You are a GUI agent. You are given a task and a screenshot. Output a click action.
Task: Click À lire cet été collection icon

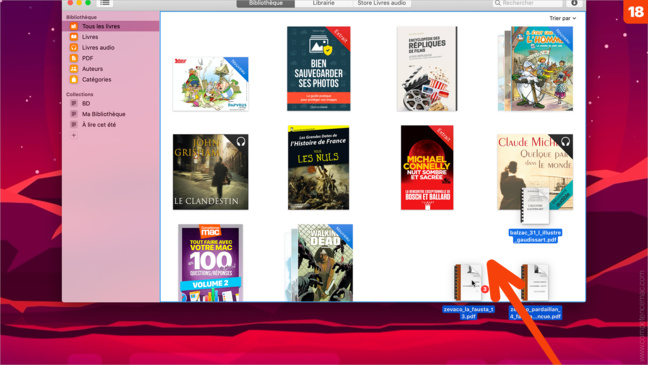coord(74,124)
